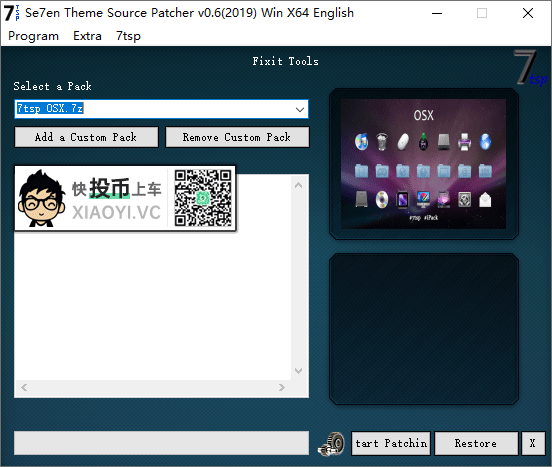Click the 7tsp OSX.7z combo box text
The height and width of the screenshot is (467, 552).
click(50, 108)
